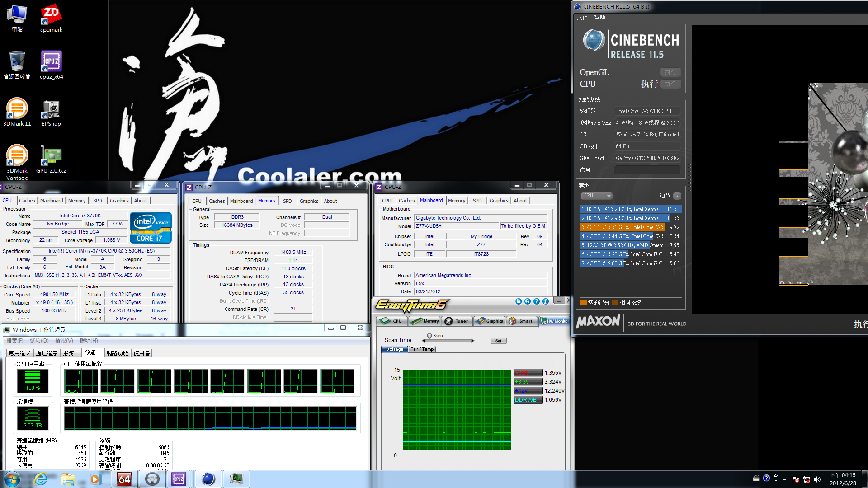
Task: Click the network disconnected tray icon
Action: pyautogui.click(x=807, y=479)
